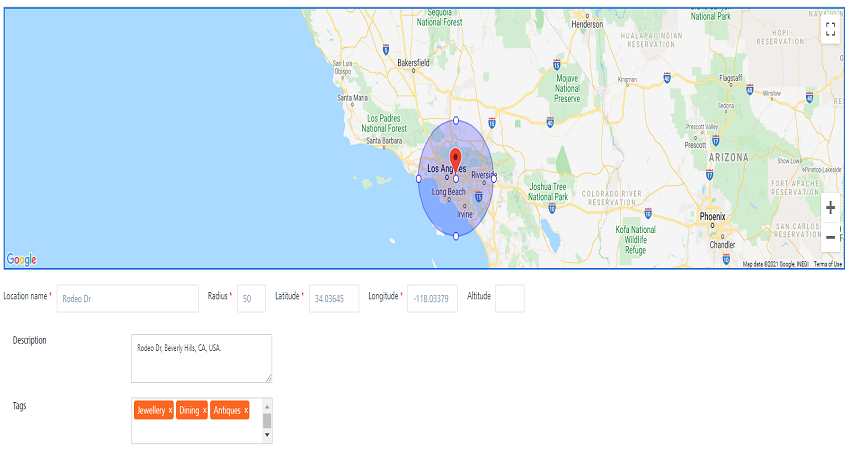Viewport: 850px width, 450px height.
Task: Remove the Jewellery tag
Action: tap(170, 411)
